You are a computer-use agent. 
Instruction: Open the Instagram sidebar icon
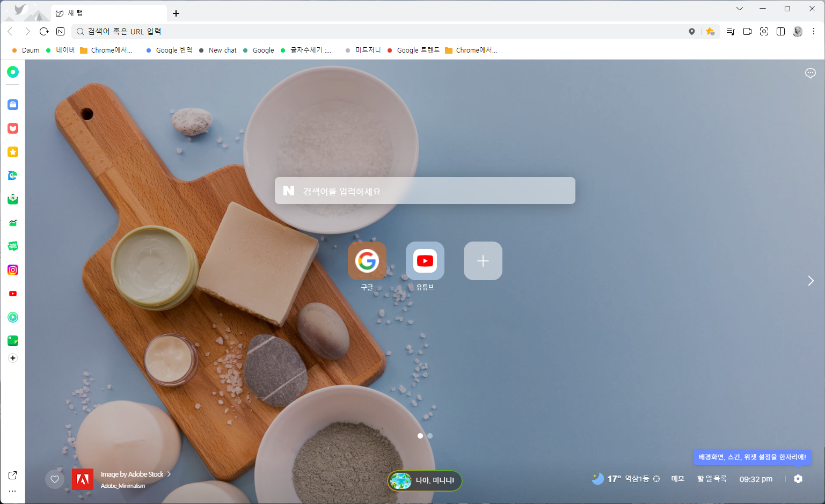coord(13,270)
